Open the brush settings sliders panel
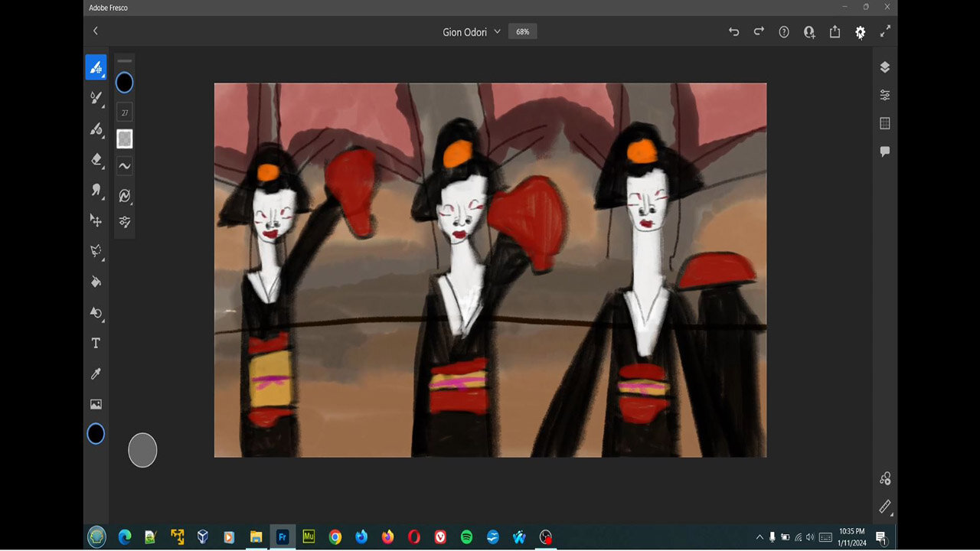Viewport: 980px width, 551px height. point(124,222)
